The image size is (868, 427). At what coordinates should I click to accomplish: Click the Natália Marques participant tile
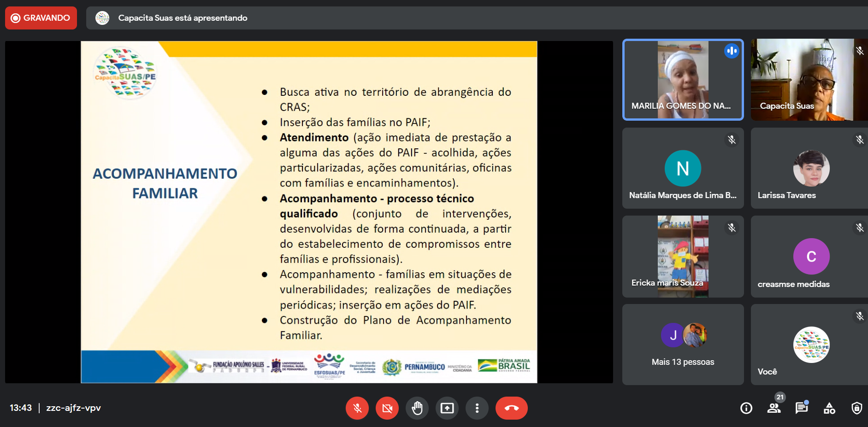click(683, 168)
